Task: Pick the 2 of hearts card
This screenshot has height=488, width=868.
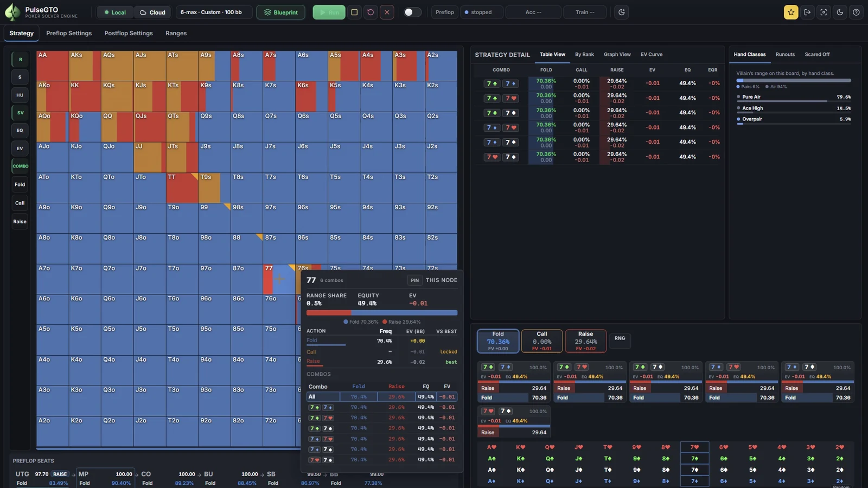Action: [x=839, y=447]
